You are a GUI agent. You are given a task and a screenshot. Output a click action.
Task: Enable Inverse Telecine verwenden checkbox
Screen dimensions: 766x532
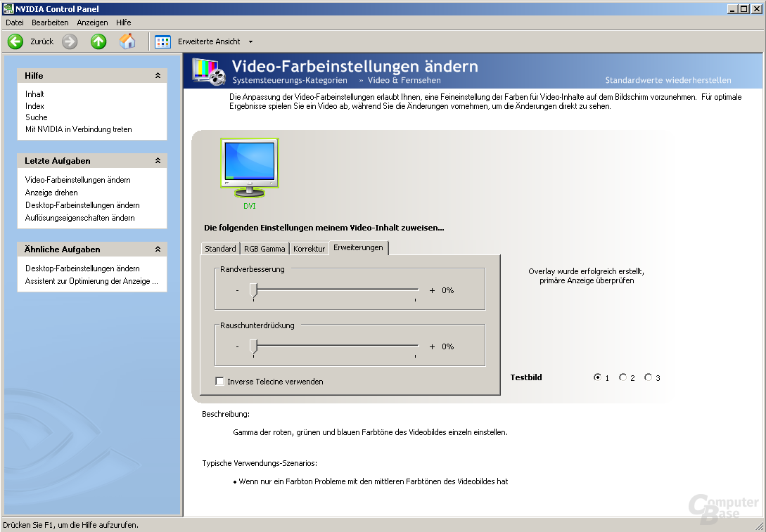(x=220, y=381)
